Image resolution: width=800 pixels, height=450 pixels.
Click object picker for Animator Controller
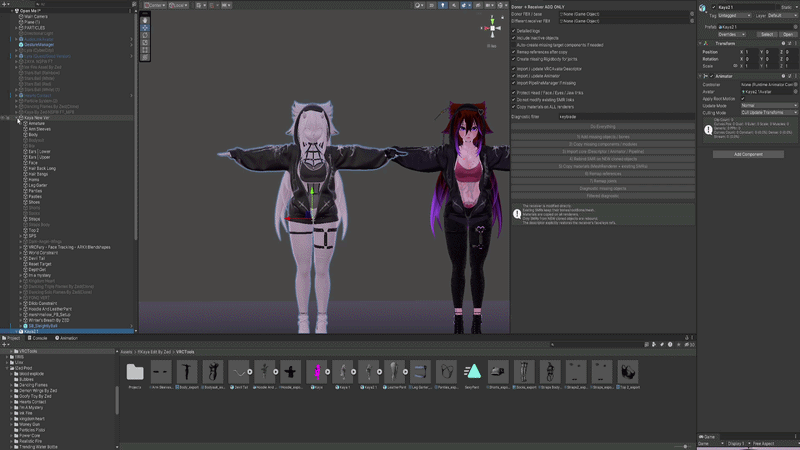tap(795, 85)
